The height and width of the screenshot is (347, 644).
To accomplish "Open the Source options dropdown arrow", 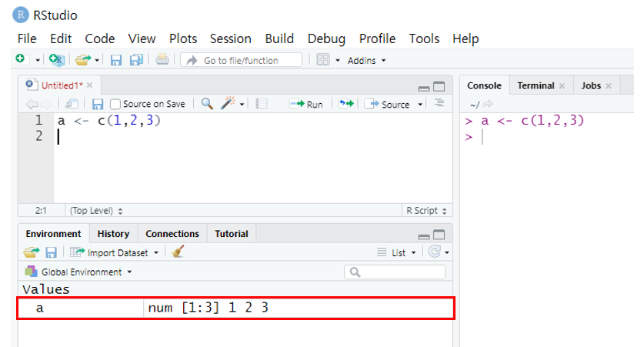I will click(420, 105).
